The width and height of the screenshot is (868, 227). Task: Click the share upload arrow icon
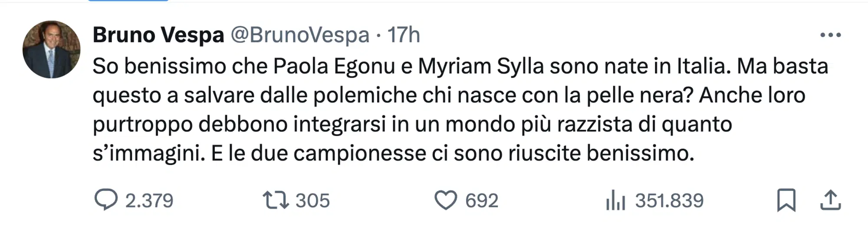831,200
